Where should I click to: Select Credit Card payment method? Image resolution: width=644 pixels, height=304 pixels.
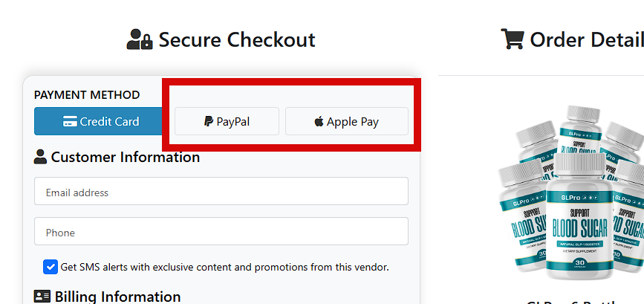tap(98, 122)
